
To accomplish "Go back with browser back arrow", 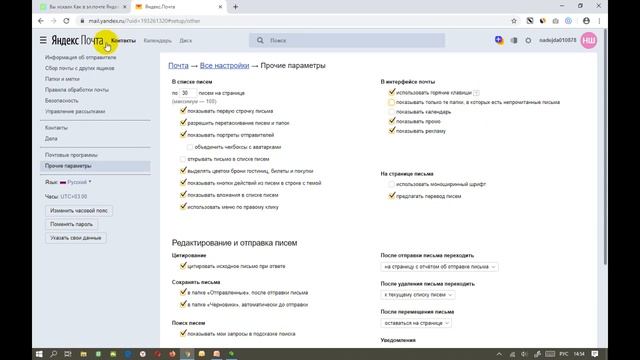I will (41, 21).
